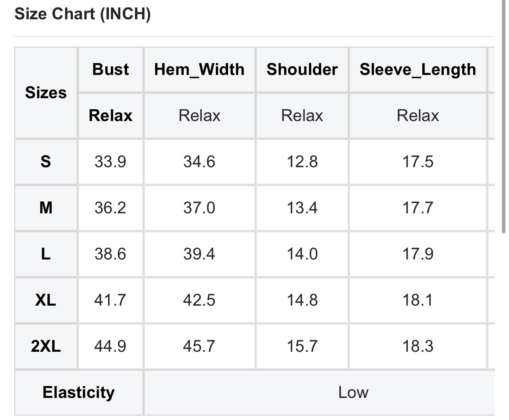Click the Size Chart (INCH) heading

(x=82, y=14)
